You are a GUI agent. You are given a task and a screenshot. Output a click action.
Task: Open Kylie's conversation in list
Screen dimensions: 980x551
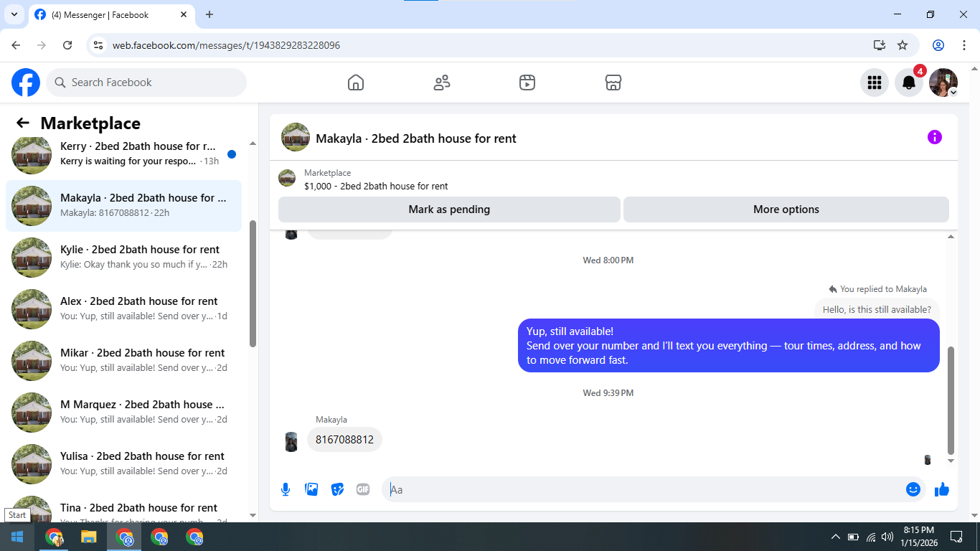point(123,258)
